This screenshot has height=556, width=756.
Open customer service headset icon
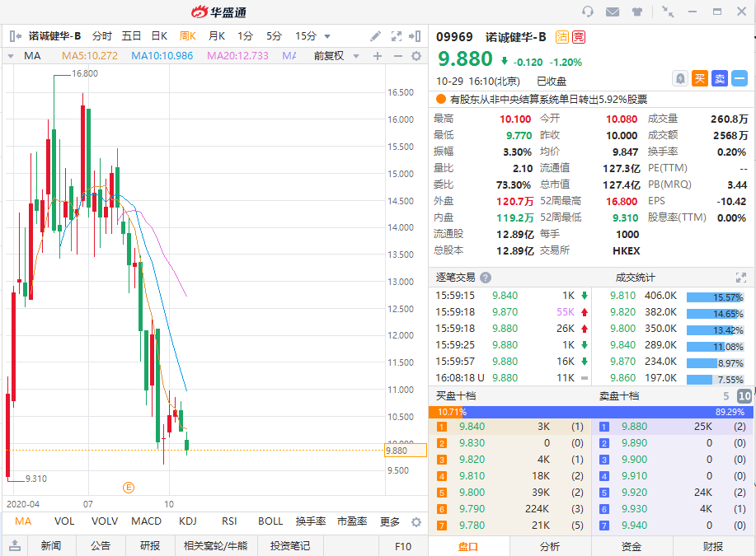click(587, 12)
